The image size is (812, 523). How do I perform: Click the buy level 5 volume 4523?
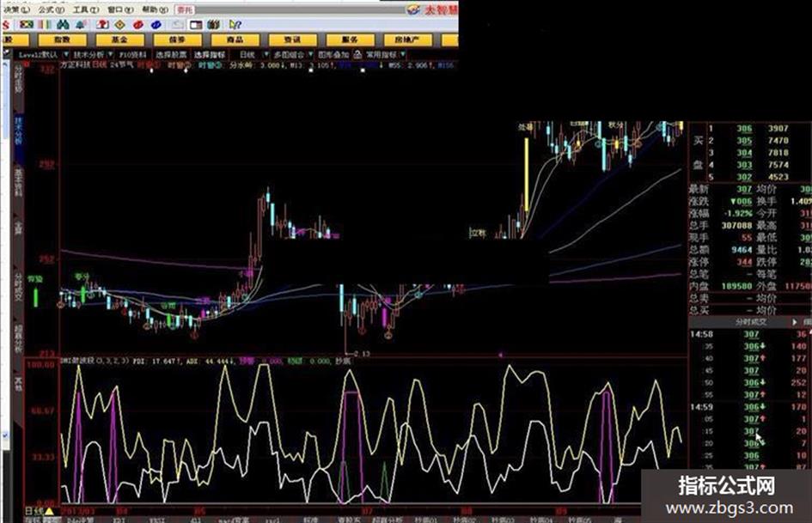click(778, 177)
